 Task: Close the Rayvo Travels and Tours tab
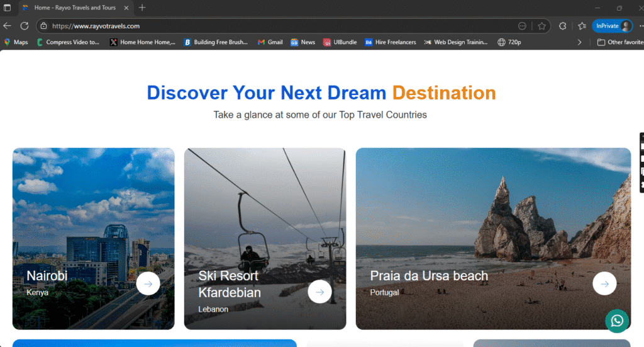126,8
